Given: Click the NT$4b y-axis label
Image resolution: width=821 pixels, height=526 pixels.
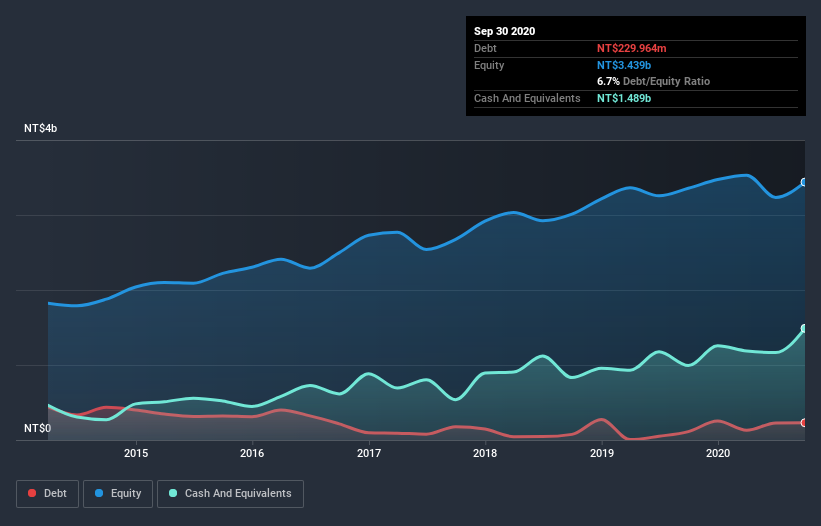Looking at the screenshot, I should click(x=41, y=128).
